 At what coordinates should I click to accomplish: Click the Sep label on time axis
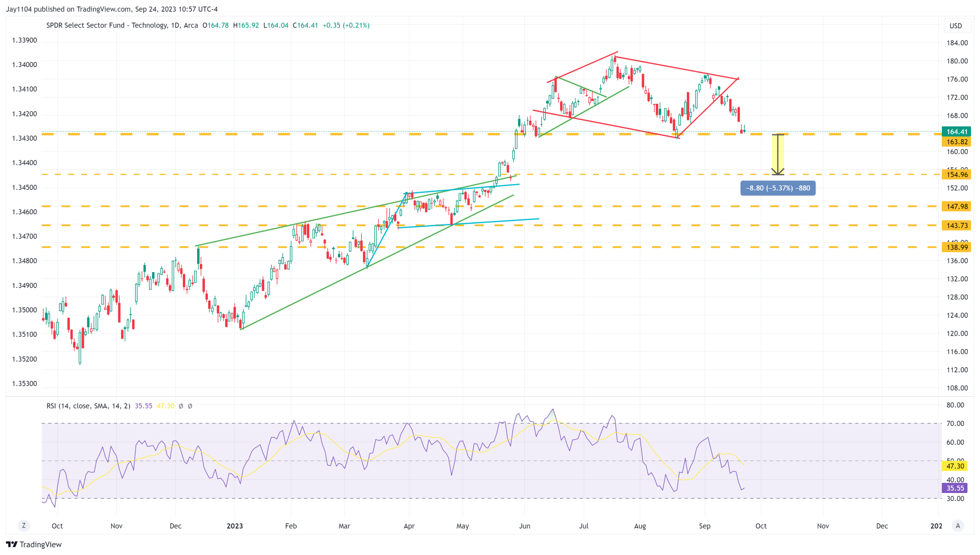(704, 526)
